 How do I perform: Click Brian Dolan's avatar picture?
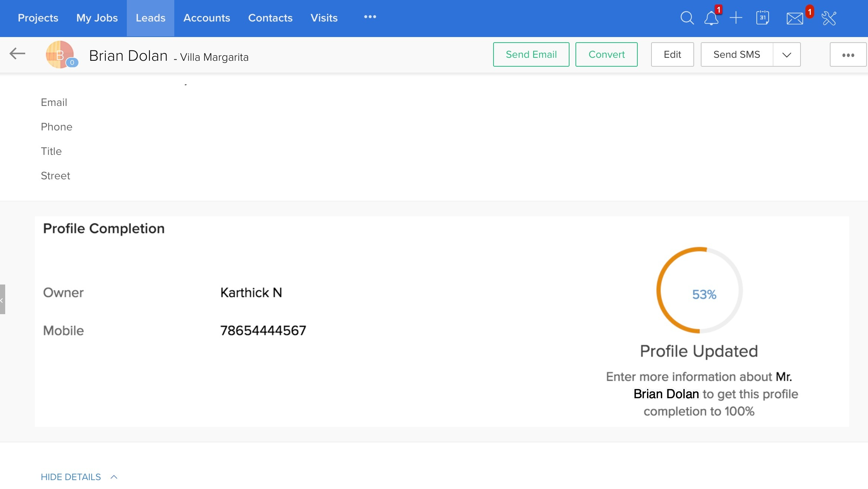pos(59,54)
